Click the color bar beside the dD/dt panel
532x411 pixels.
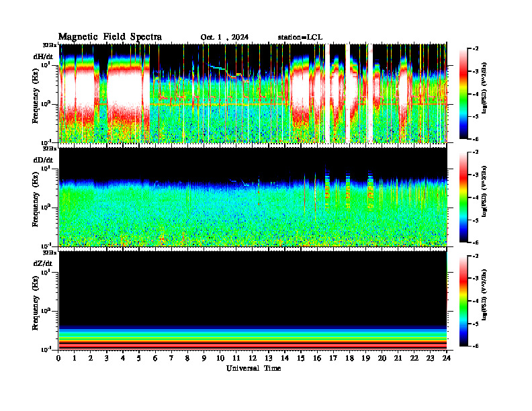click(463, 197)
